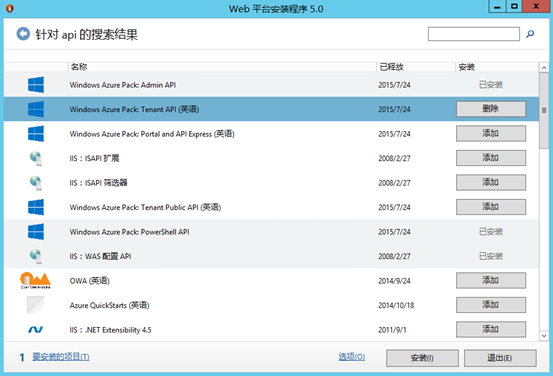Viewport: 553px width, 376px height.
Task: Click the Web Platform Installer title icon
Action: [x=10, y=8]
